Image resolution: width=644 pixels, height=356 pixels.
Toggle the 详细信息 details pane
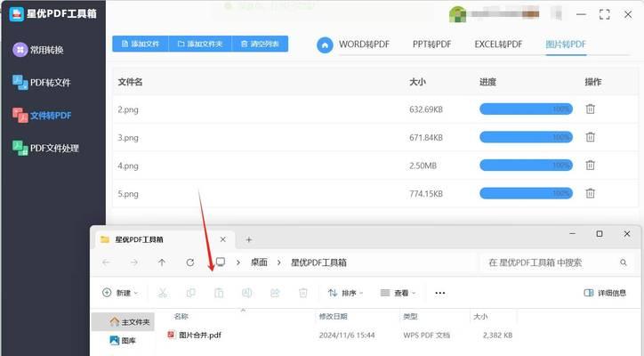click(605, 293)
